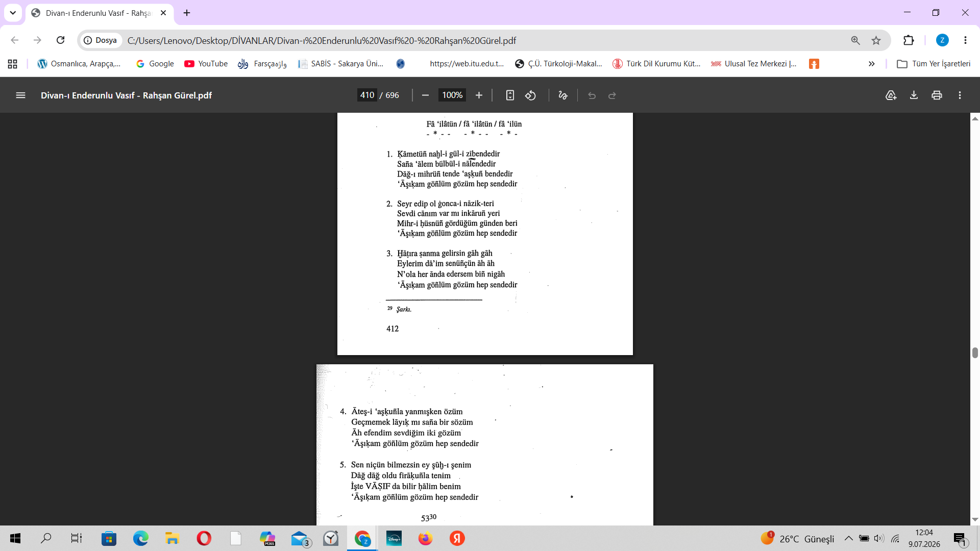Close the Divan-ı Enderunlu Vasıf tab
This screenshot has width=980, height=551.
click(x=163, y=13)
